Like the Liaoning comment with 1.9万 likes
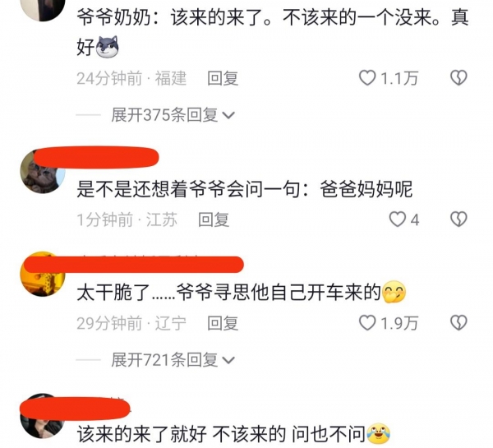Screen dimensions: 493x448 (x=367, y=323)
